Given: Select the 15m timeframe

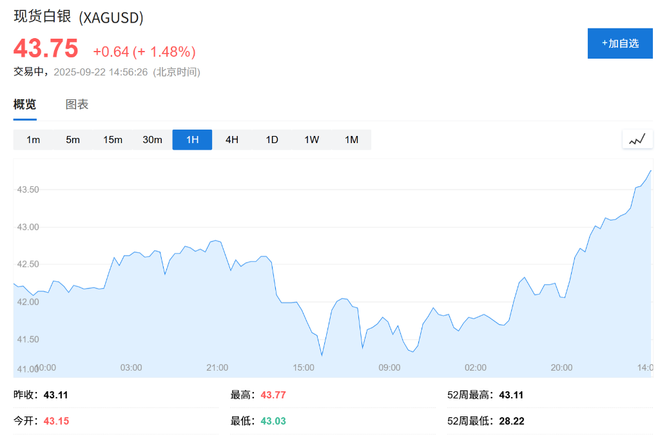Looking at the screenshot, I should click(x=112, y=140).
